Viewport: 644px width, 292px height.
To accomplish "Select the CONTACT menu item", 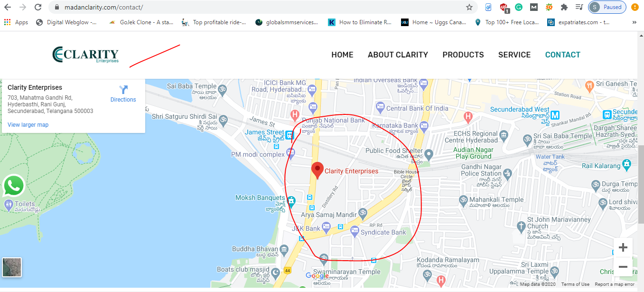I will click(x=563, y=55).
